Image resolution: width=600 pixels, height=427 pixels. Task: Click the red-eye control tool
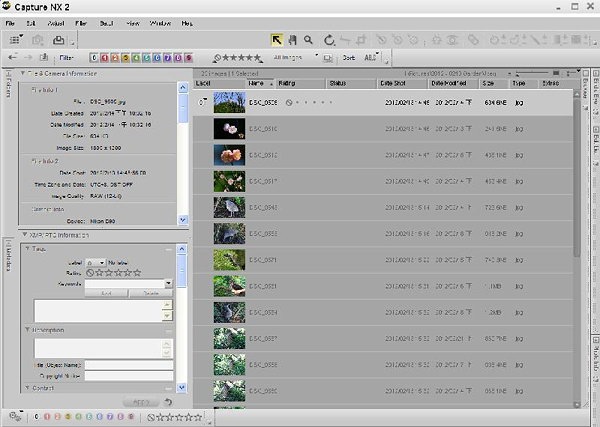452,40
